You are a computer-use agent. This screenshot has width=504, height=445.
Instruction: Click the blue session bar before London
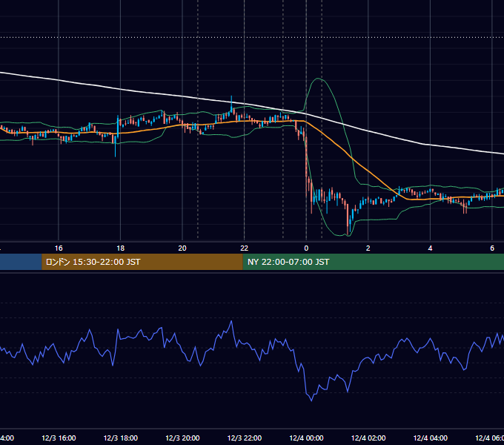21,262
